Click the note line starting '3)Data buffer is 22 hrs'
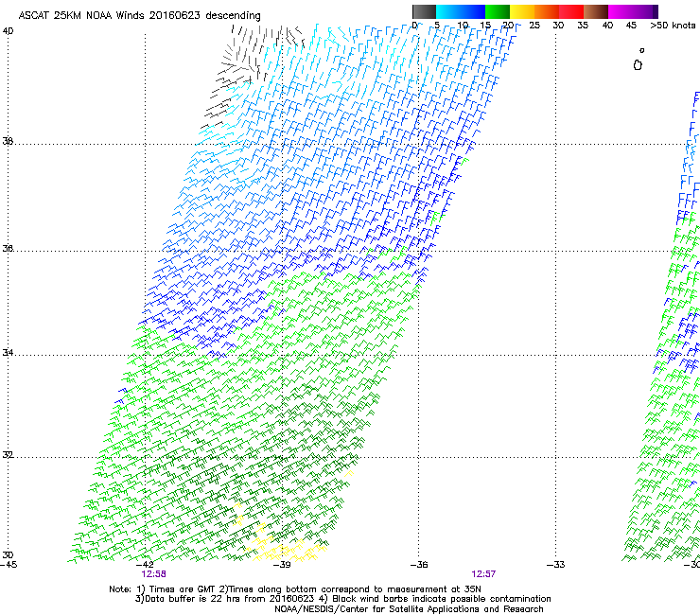The width and height of the screenshot is (700, 615). tap(342, 599)
